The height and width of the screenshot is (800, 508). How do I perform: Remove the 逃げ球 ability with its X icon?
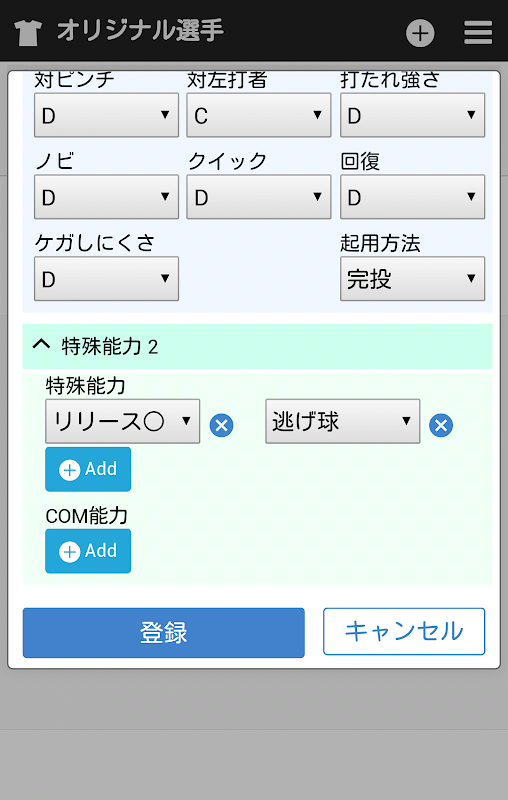441,425
